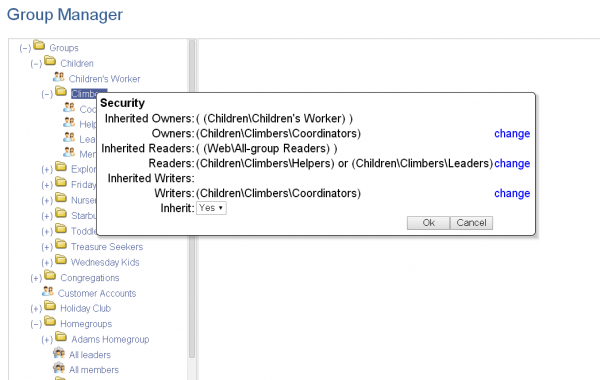
Task: Expand the Wednesday Kids folder
Action: [x=47, y=263]
